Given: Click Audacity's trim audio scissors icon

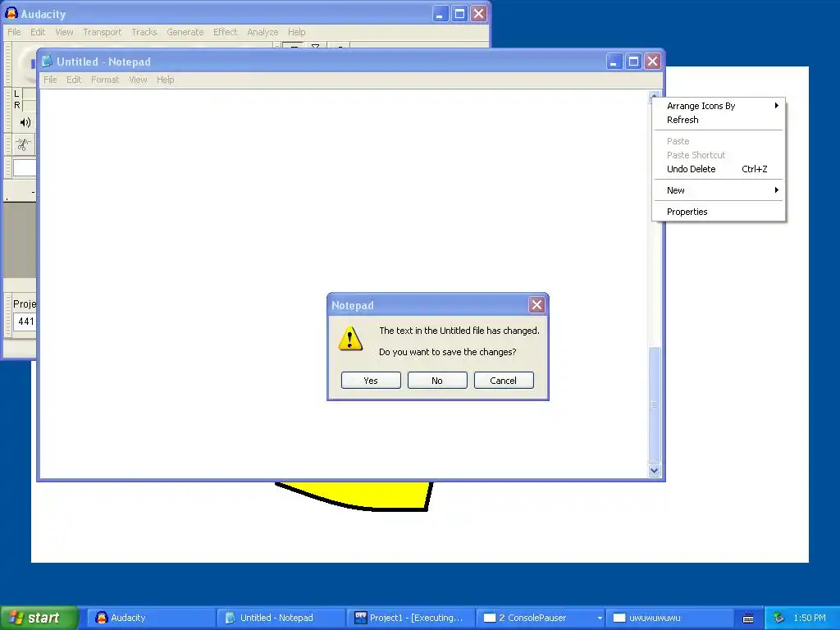Looking at the screenshot, I should point(23,144).
